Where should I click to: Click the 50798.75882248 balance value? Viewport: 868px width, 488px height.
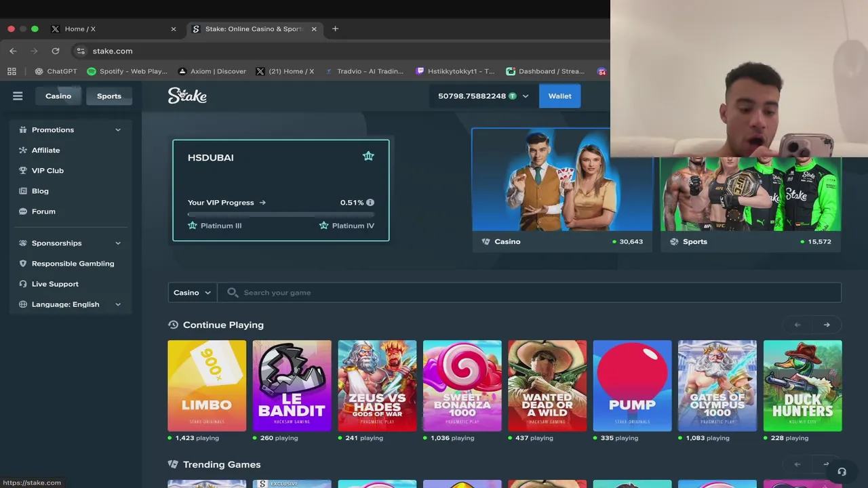click(472, 96)
